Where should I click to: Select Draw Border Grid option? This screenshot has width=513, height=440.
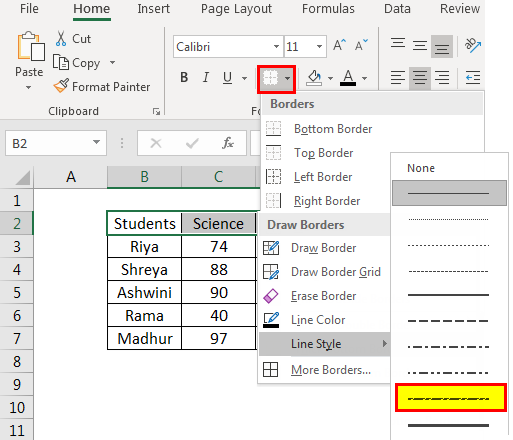tap(325, 272)
